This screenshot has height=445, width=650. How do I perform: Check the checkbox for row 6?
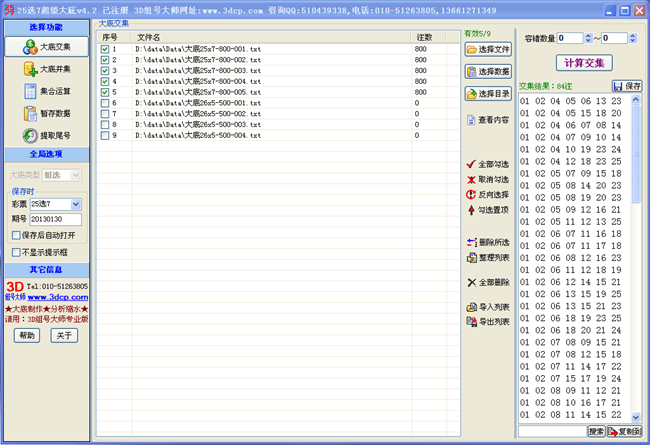[x=105, y=103]
